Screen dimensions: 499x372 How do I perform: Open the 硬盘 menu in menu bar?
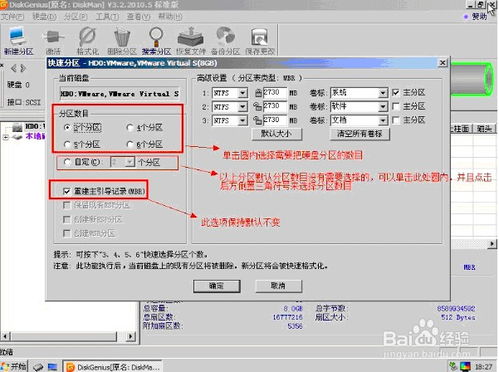click(44, 16)
